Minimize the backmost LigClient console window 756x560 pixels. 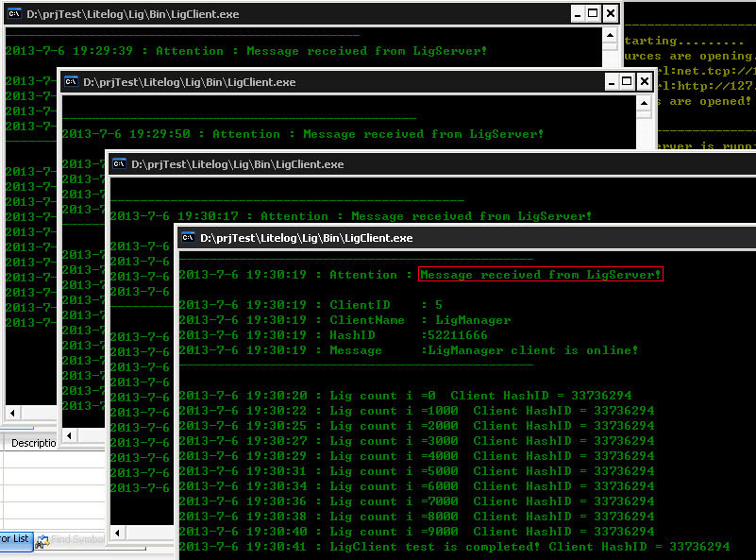(578, 14)
